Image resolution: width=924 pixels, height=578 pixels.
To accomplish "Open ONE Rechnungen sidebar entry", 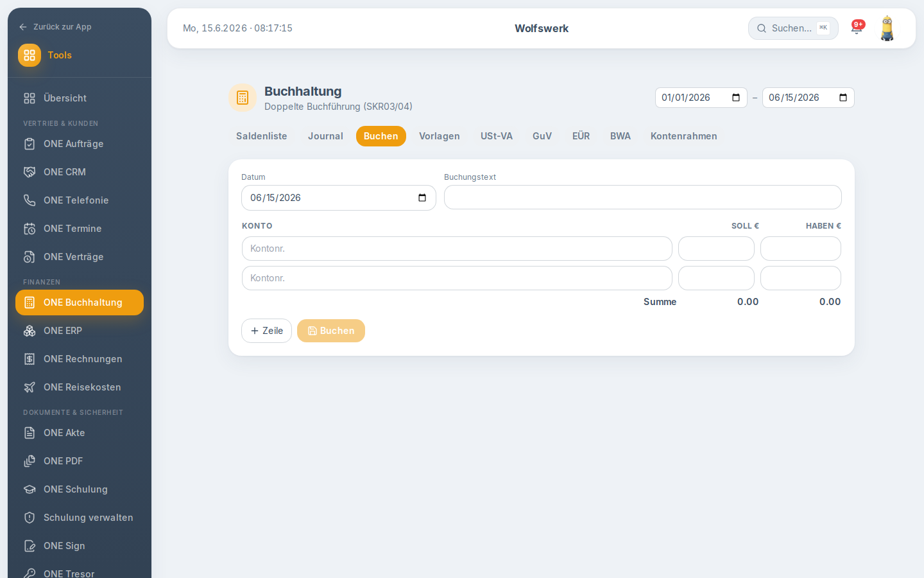I will coord(80,359).
